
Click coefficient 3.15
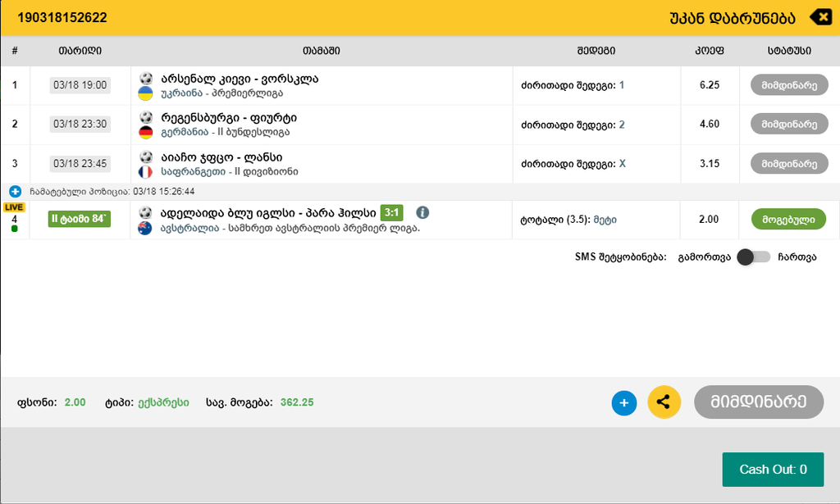pyautogui.click(x=710, y=164)
